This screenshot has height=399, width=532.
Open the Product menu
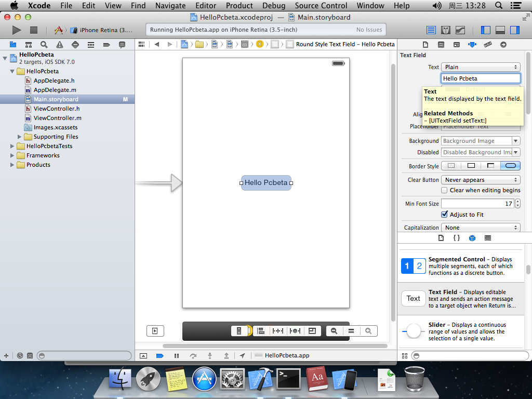(x=239, y=5)
